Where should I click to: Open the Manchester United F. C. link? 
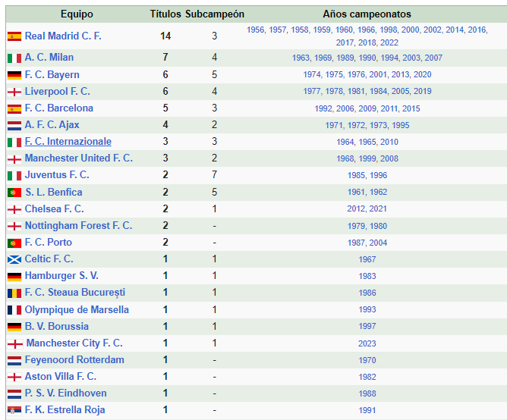point(79,158)
